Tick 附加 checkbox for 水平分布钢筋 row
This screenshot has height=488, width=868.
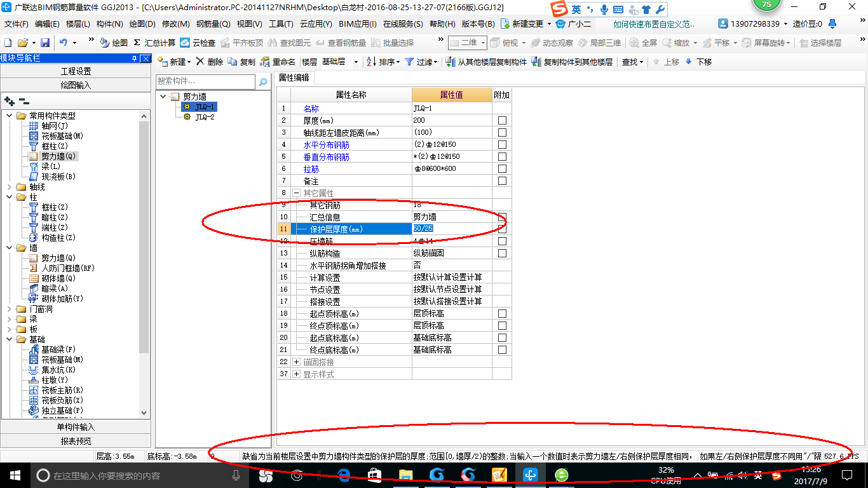pyautogui.click(x=502, y=144)
